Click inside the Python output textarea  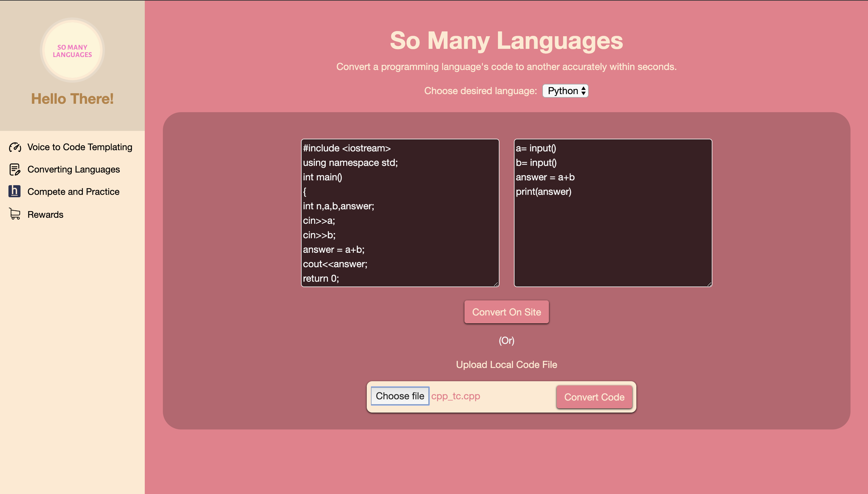[x=613, y=238]
